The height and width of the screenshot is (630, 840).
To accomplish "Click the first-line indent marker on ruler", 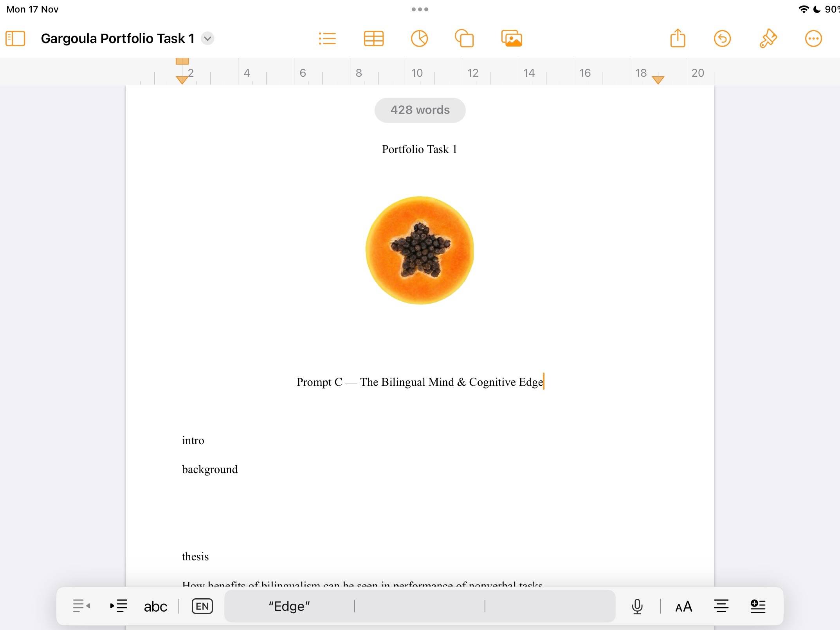I will pos(182,61).
